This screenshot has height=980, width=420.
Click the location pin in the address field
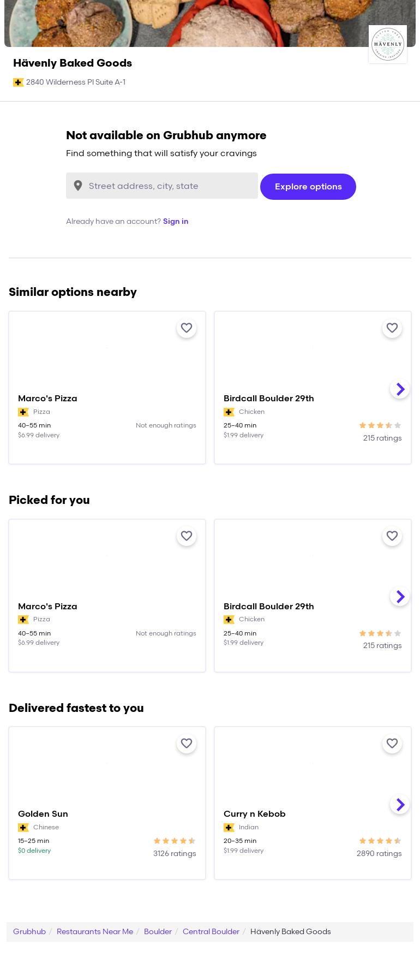coord(78,186)
